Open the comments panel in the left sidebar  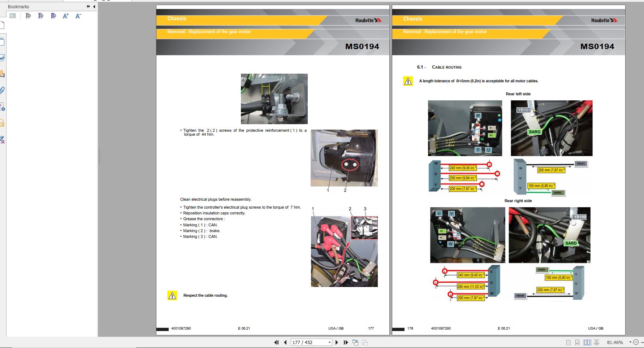pos(2,74)
